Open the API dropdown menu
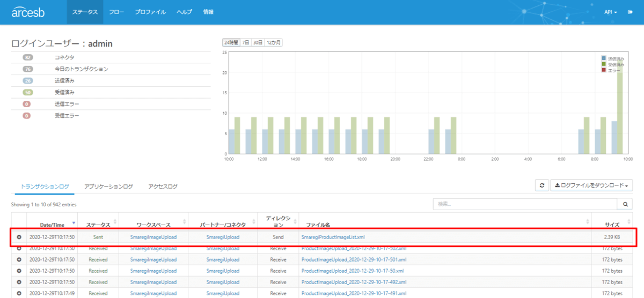Screen dimensions: 644x298 click(x=610, y=12)
